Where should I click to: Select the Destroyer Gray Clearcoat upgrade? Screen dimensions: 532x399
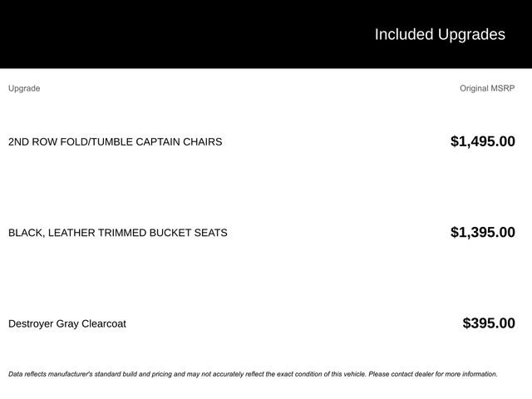click(67, 323)
